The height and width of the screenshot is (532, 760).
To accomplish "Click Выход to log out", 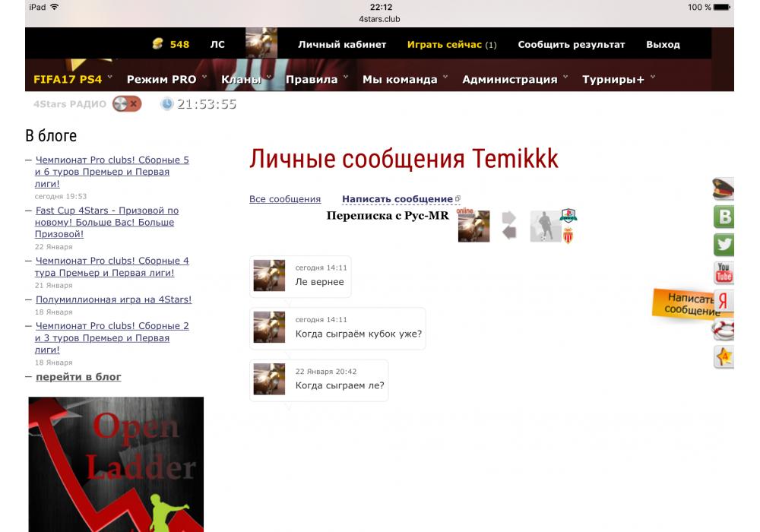I will click(x=663, y=44).
